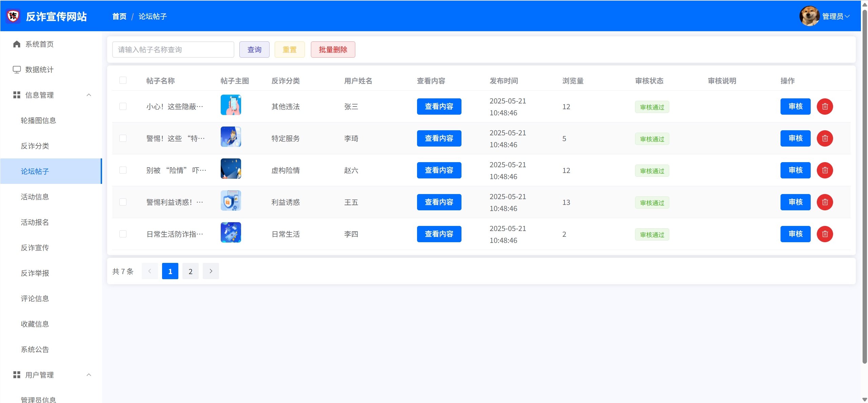Click the red delete icon for 张三's post
868x403 pixels.
pyautogui.click(x=825, y=107)
